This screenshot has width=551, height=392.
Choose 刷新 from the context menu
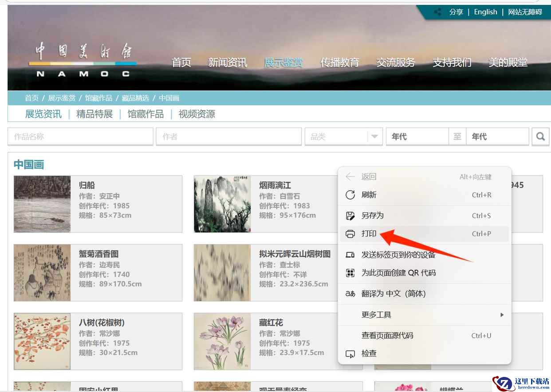[x=425, y=195]
